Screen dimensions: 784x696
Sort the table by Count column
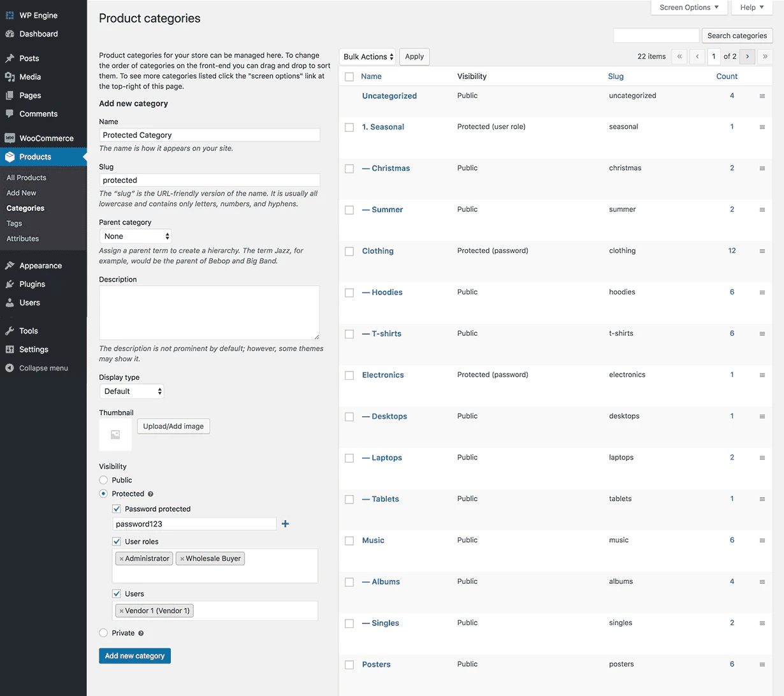tap(727, 76)
